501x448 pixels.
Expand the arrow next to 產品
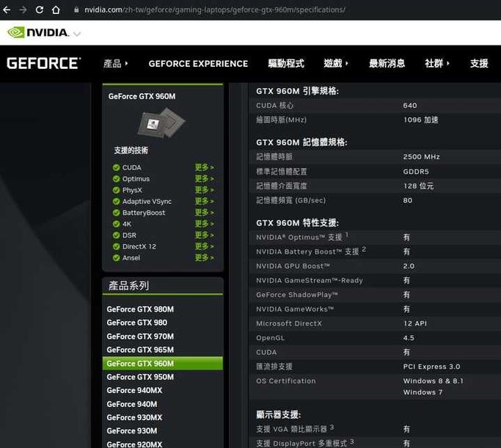(126, 64)
